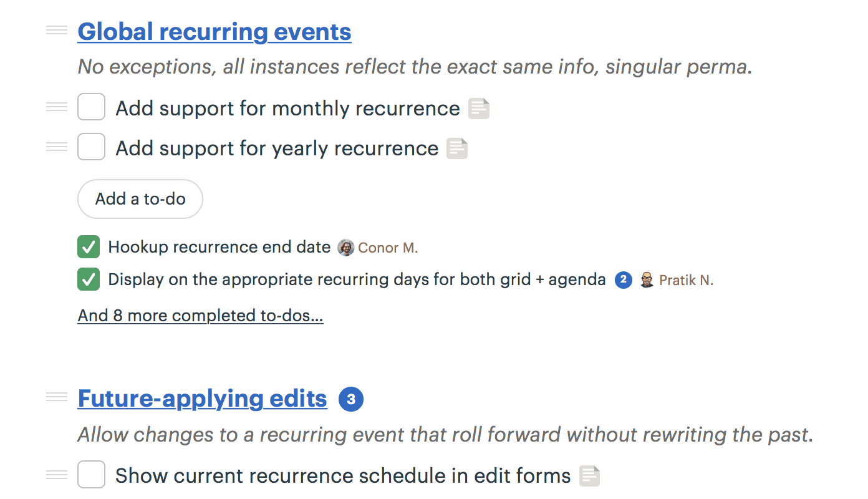Check Show current recurrence schedule to-do
This screenshot has height=499, width=868.
pos(91,475)
